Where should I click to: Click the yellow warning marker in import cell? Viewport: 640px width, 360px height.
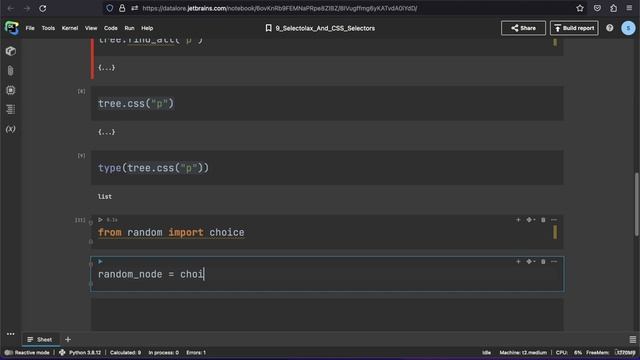click(x=555, y=232)
